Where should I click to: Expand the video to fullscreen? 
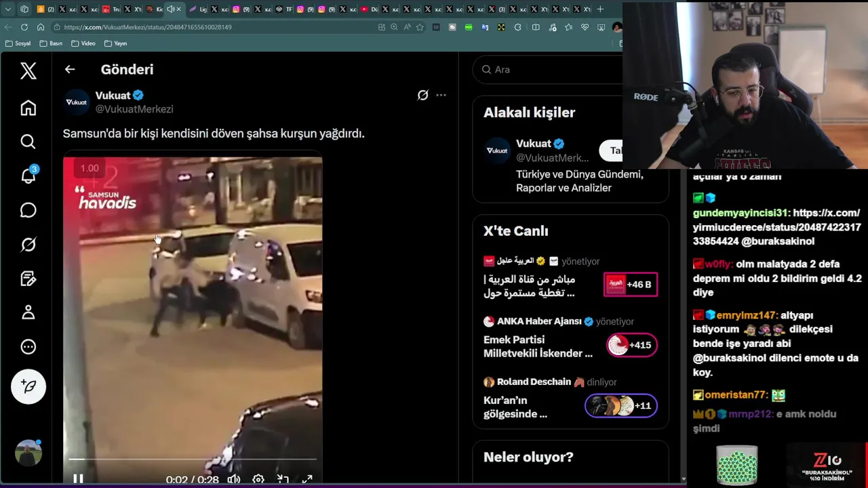tap(307, 479)
